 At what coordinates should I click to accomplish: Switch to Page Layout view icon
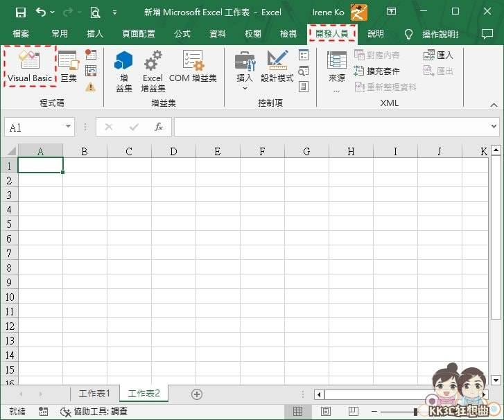pyautogui.click(x=326, y=411)
